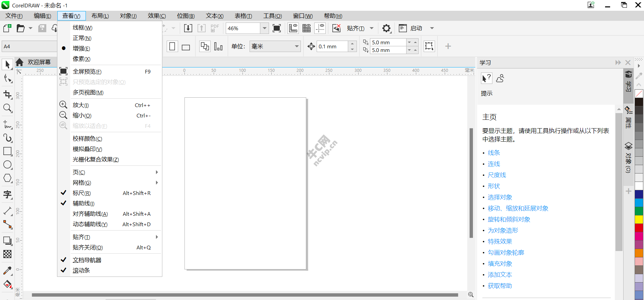The image size is (644, 300).
Task: Open the 文件 File menu
Action: 14,16
